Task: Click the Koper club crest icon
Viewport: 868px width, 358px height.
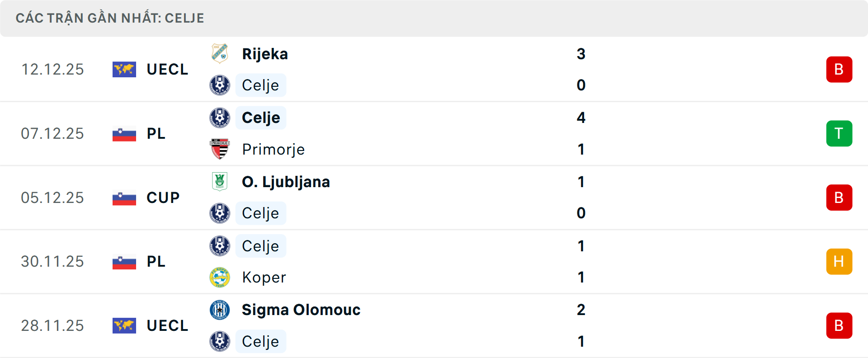Action: pyautogui.click(x=220, y=277)
